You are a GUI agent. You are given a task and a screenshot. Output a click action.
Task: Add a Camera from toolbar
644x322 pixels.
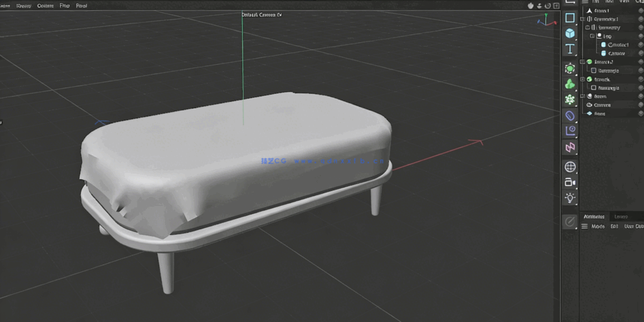(570, 182)
